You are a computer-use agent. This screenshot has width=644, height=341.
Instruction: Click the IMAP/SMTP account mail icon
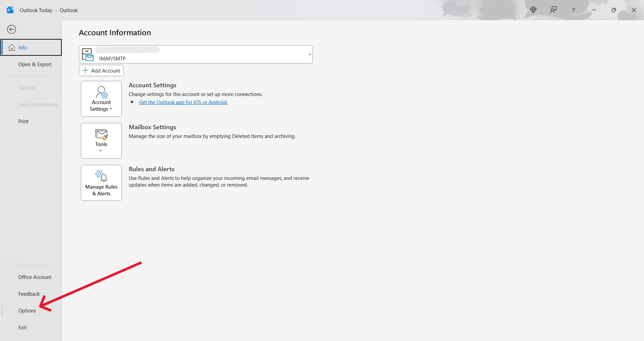click(x=88, y=55)
